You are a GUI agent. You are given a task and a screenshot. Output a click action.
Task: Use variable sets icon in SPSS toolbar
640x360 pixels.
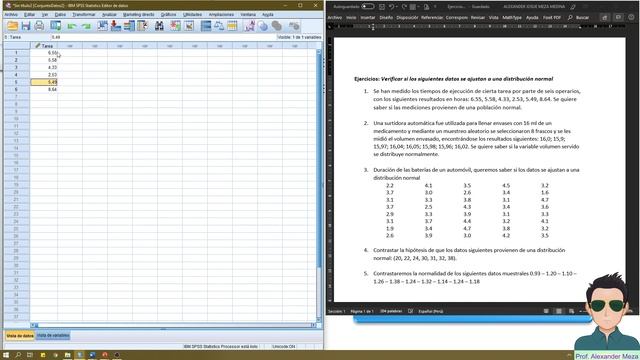pos(263,26)
